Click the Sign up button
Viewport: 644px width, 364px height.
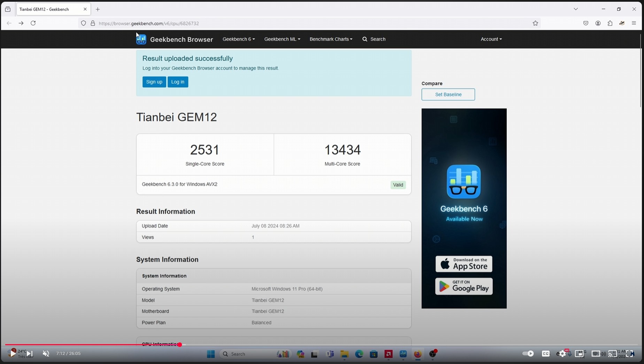[154, 82]
